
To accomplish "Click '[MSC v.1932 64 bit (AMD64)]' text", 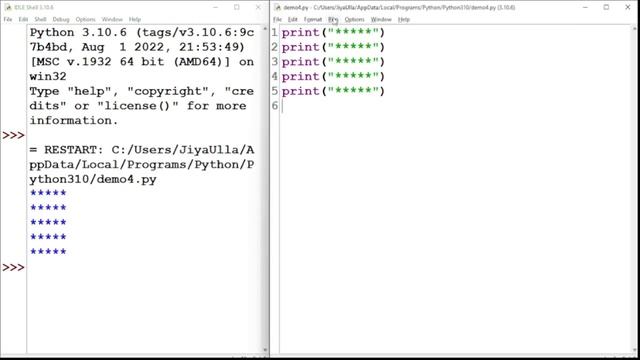I will (130, 62).
